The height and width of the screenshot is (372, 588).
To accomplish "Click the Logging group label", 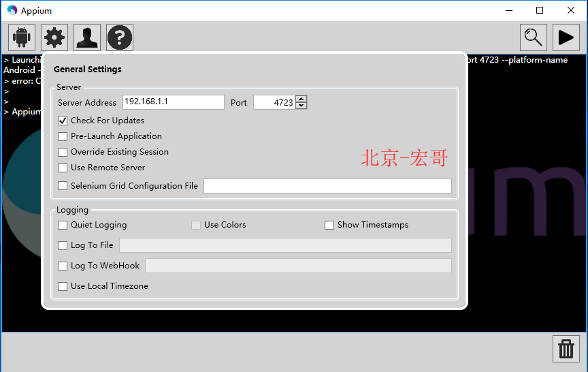I will click(72, 210).
